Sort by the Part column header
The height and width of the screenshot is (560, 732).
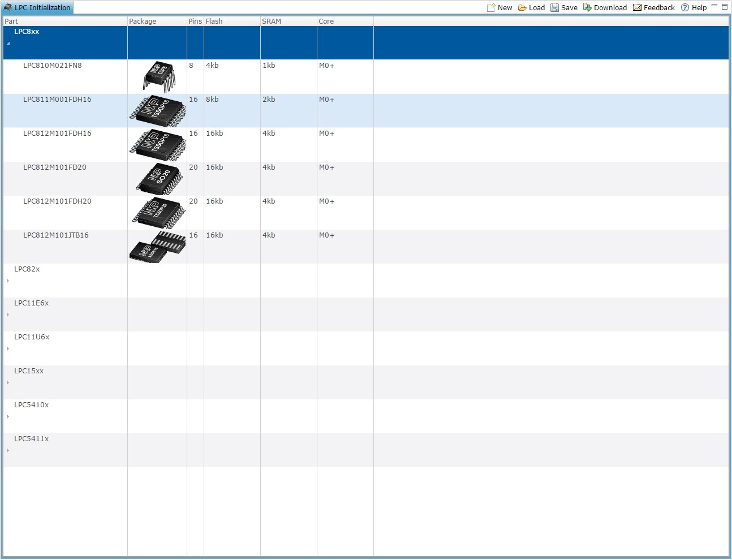(x=11, y=21)
